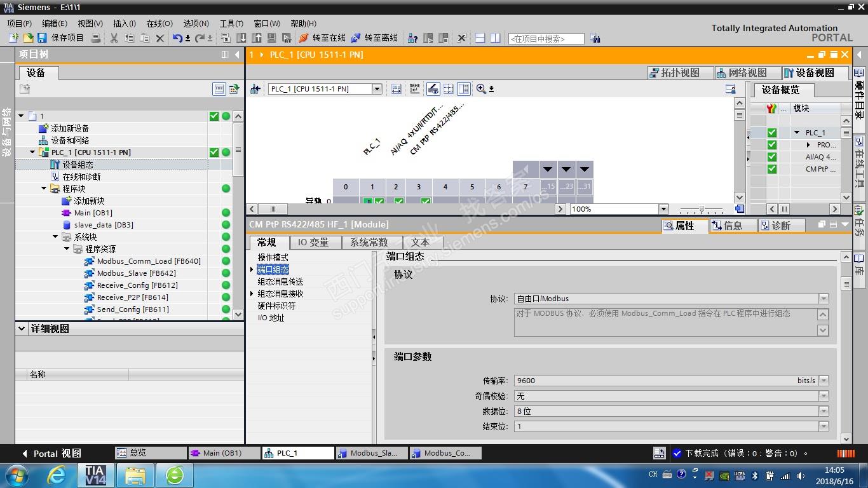868x488 pixels.
Task: Open the device view zoom percentage dropdown
Action: [664, 209]
